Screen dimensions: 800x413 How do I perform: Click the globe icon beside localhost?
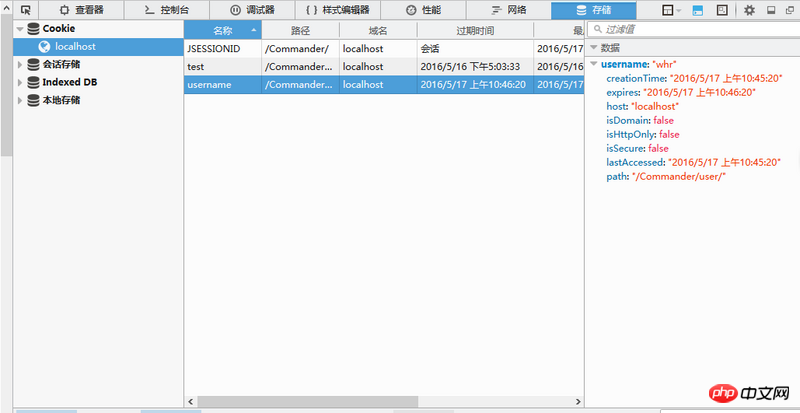click(x=44, y=46)
